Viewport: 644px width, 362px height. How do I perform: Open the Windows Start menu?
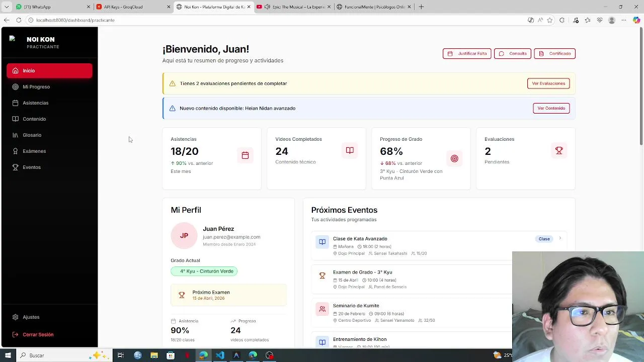point(8,355)
